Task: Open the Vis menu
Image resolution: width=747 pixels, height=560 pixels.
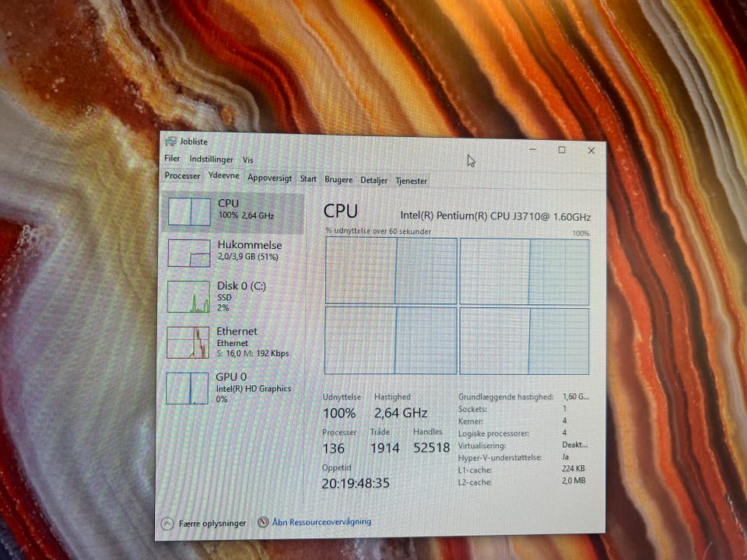Action: tap(247, 160)
